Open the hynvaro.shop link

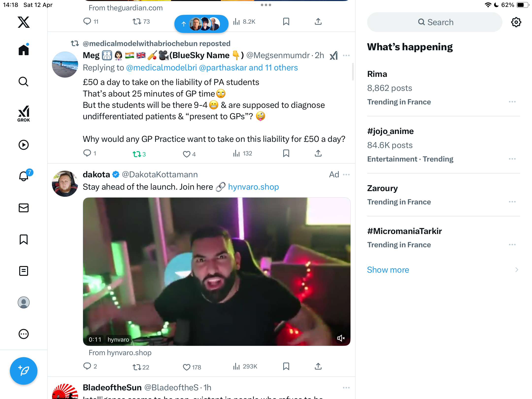tap(253, 187)
